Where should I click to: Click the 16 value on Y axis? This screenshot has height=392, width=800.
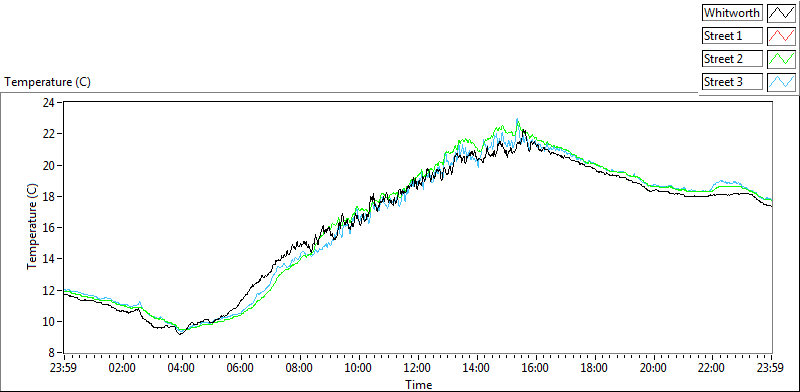pyautogui.click(x=49, y=228)
